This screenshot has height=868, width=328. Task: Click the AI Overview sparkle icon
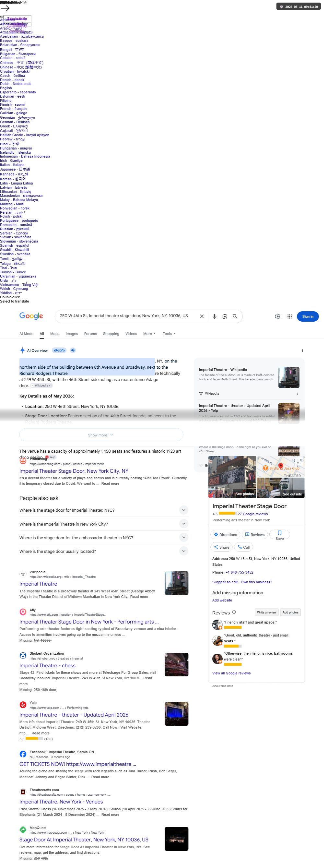[x=23, y=354]
